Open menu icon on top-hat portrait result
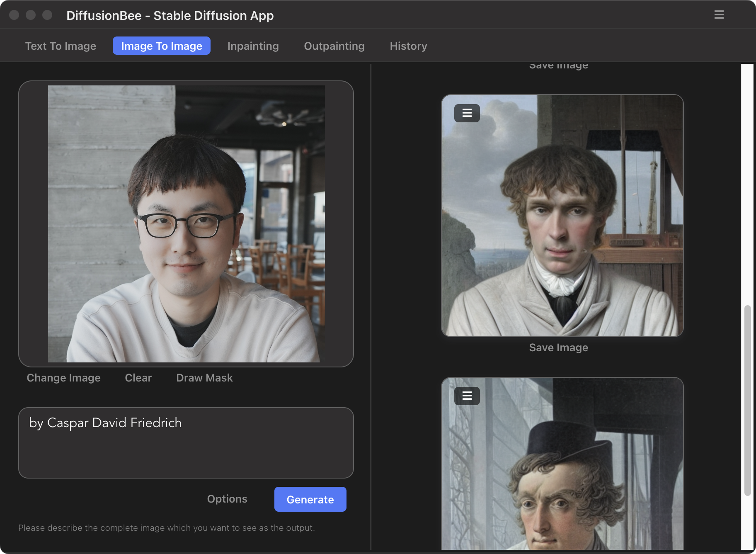 (x=467, y=396)
